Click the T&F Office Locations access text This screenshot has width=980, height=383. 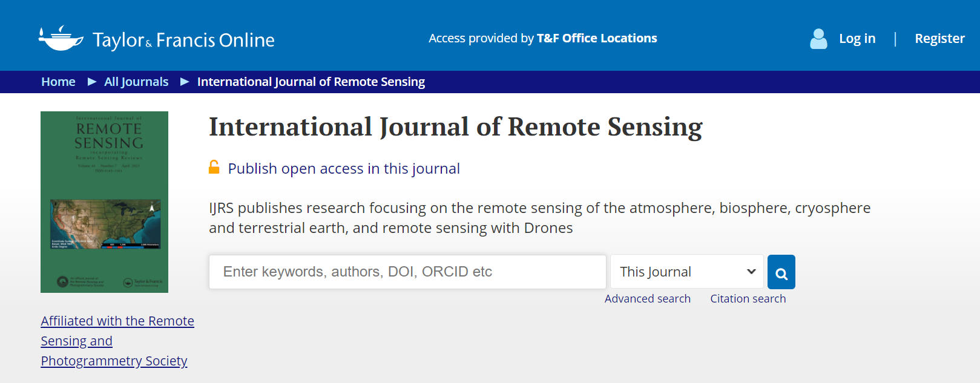coord(596,38)
